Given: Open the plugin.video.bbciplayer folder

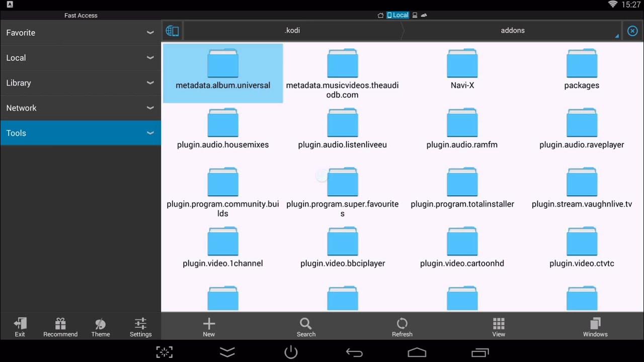Looking at the screenshot, I should 343,247.
